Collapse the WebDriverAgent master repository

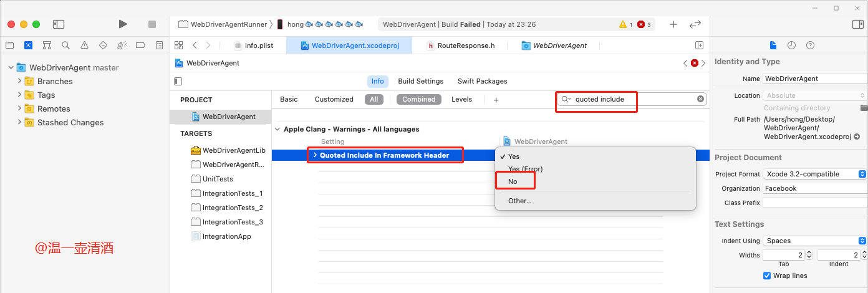click(11, 67)
